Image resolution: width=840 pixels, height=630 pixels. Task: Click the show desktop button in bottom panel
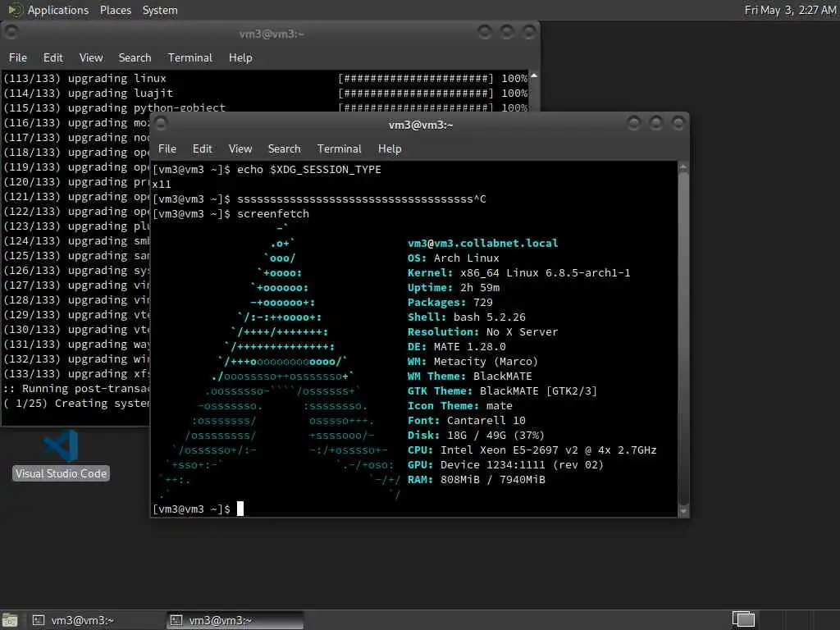pyautogui.click(x=10, y=620)
